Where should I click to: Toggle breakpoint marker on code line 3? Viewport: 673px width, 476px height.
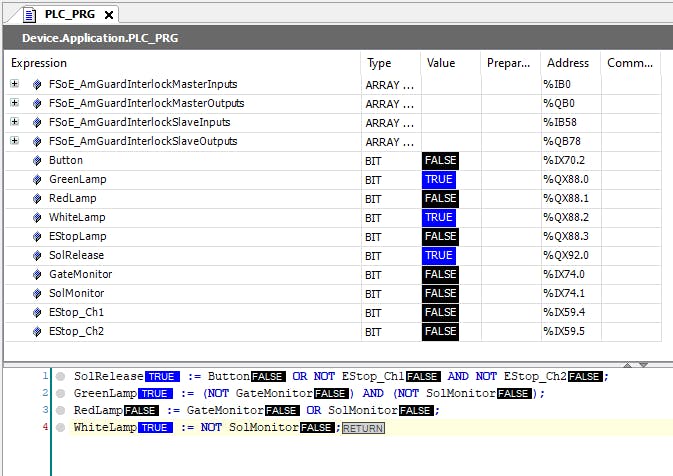click(61, 410)
